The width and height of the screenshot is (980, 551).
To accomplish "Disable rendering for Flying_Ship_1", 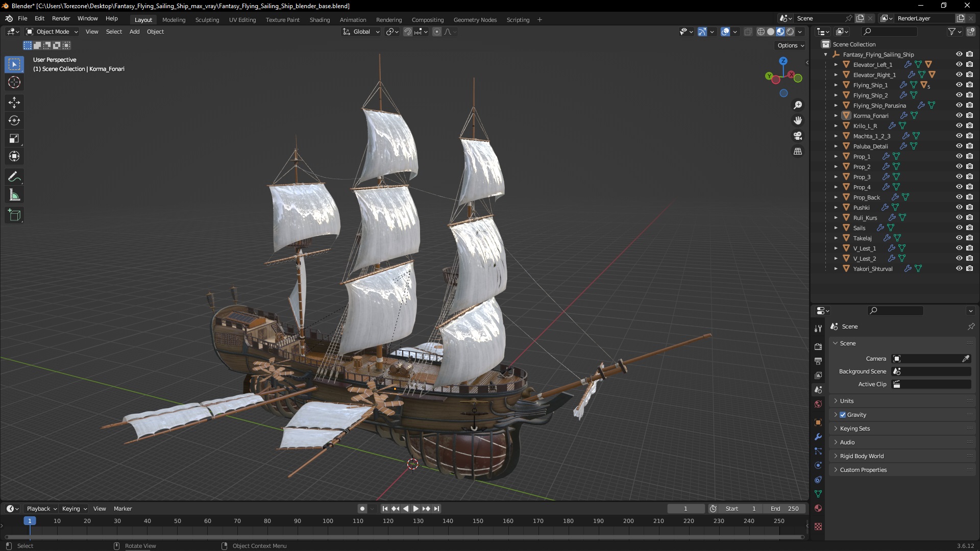I will pos(969,85).
